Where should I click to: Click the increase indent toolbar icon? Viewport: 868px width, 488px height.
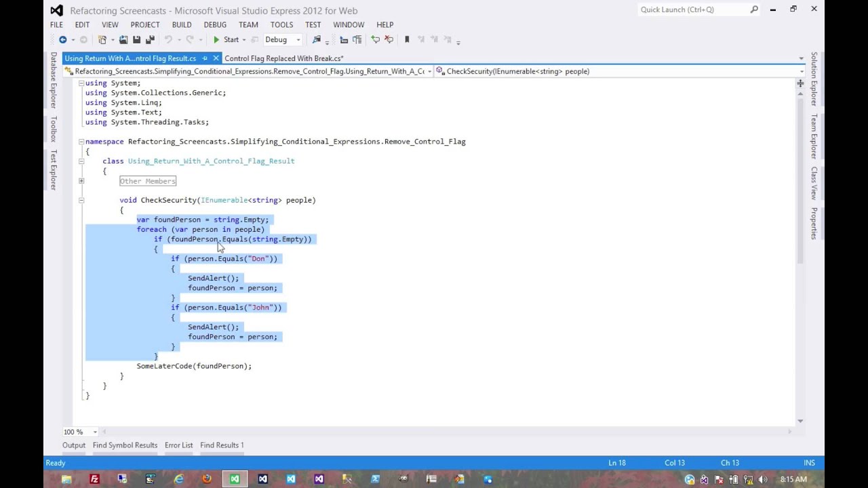[x=357, y=40]
